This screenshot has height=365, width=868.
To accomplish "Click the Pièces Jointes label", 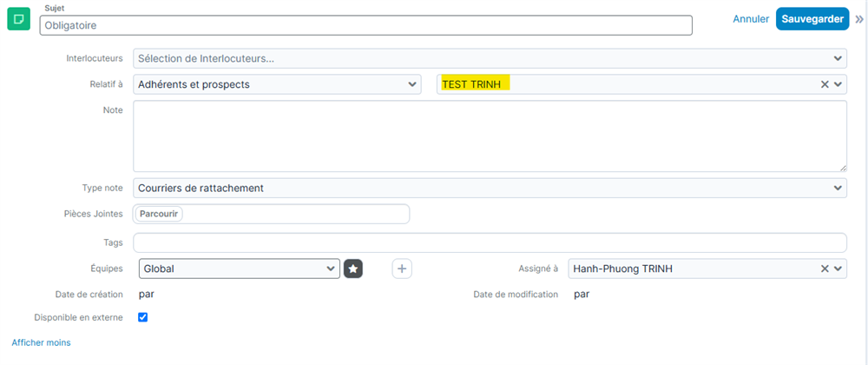I will [94, 214].
